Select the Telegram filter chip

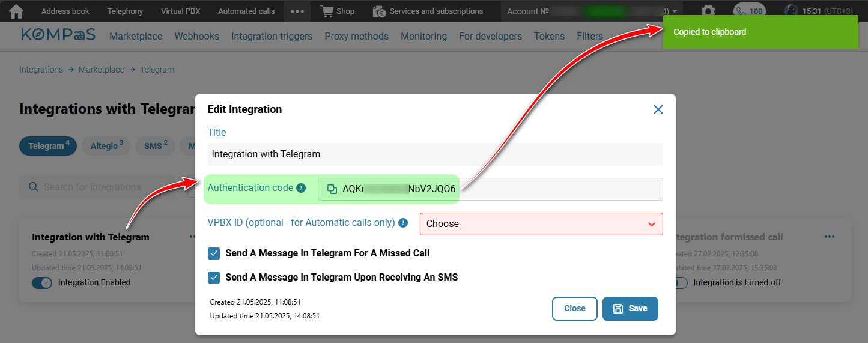[48, 146]
